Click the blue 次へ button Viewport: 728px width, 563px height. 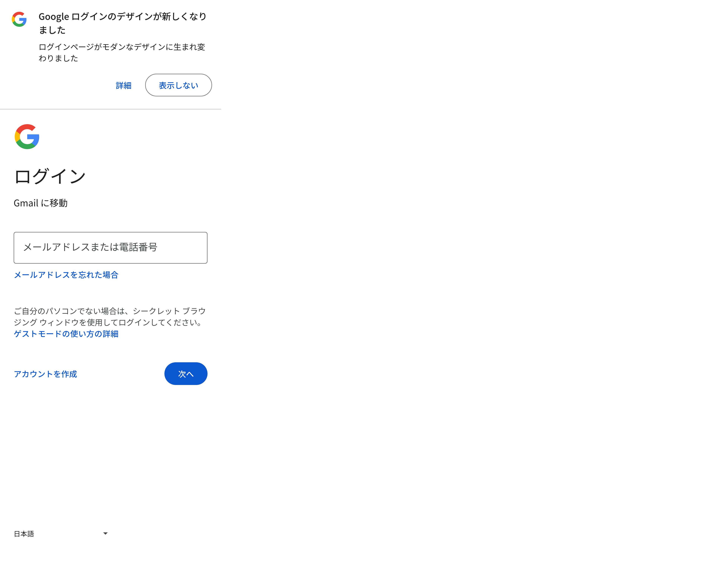(x=186, y=374)
